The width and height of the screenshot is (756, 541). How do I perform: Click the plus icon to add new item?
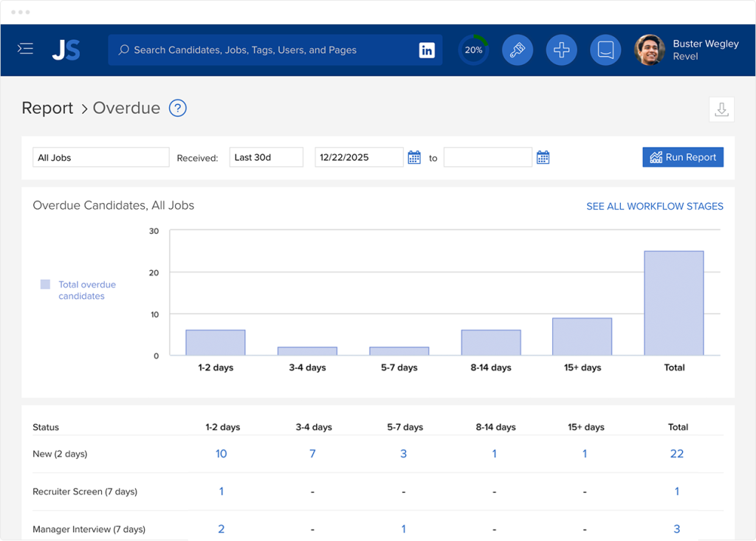click(561, 49)
